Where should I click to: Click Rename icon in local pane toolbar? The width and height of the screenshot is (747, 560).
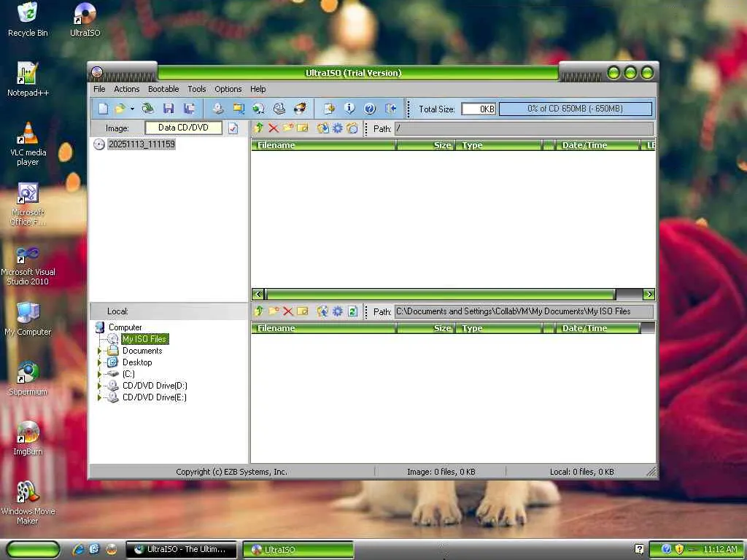tap(303, 311)
